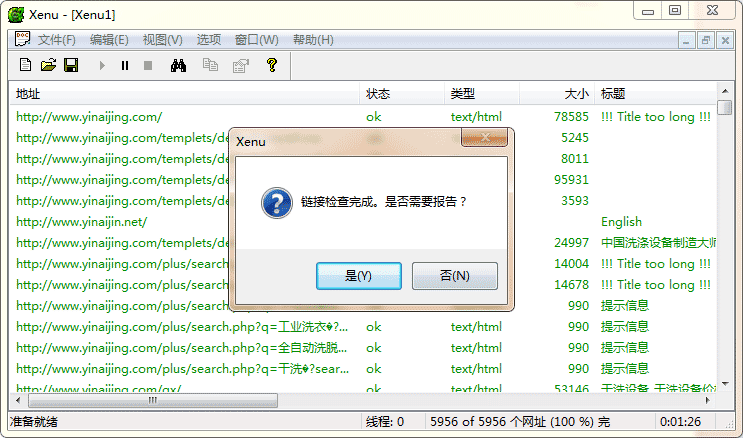Open help with the yellow question mark icon
Screen dimensions: 743x438
click(x=272, y=65)
